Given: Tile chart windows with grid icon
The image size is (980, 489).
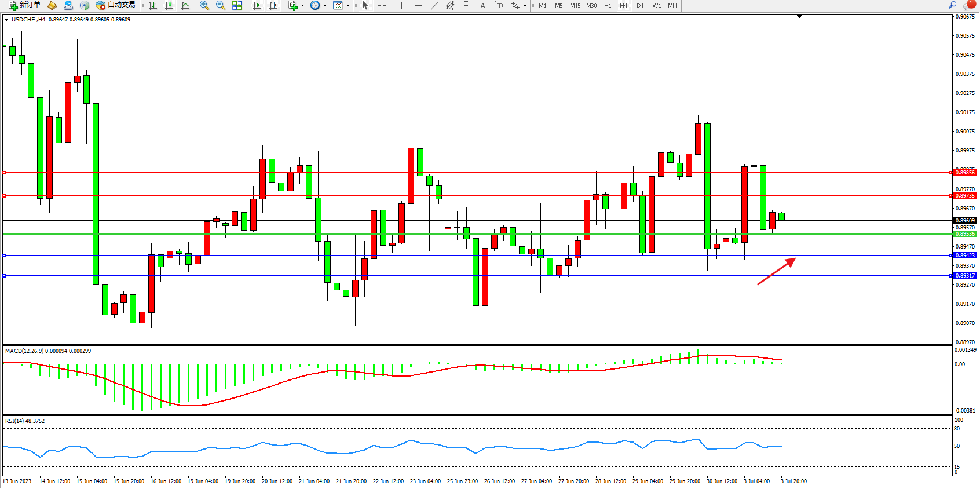Looking at the screenshot, I should coord(237,5).
